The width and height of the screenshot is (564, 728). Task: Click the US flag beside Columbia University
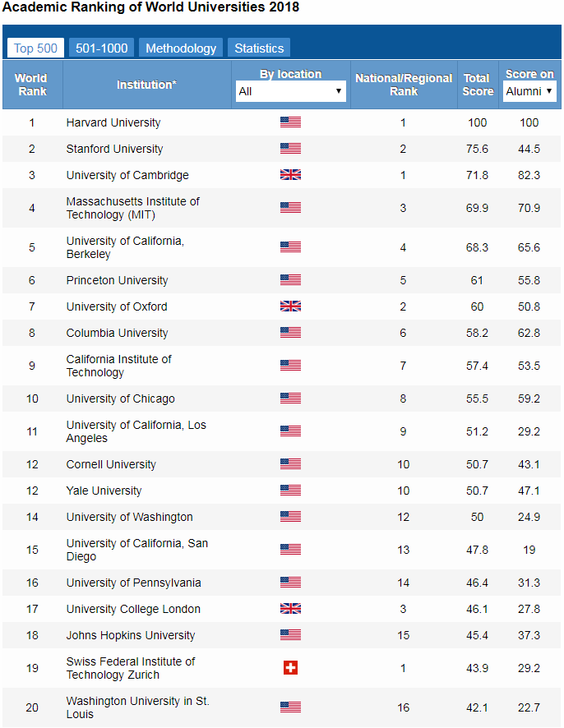(x=290, y=333)
